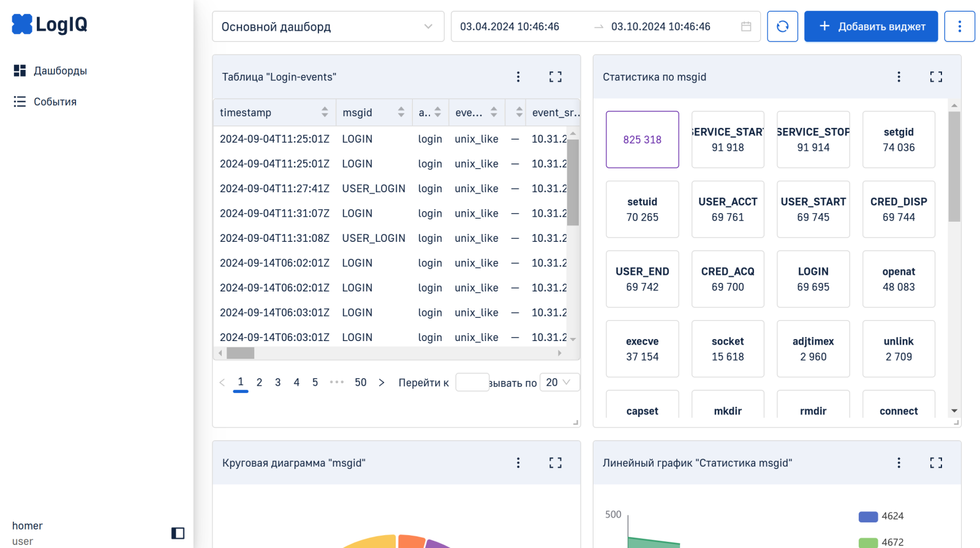Open Линейный график widget options menu
Viewport: 980px width, 548px height.
[899, 463]
